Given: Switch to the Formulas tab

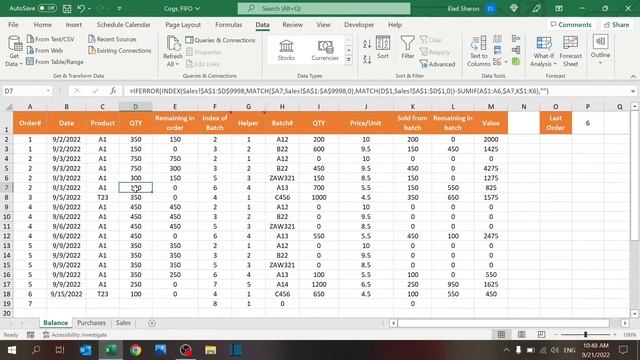Looking at the screenshot, I should click(228, 24).
